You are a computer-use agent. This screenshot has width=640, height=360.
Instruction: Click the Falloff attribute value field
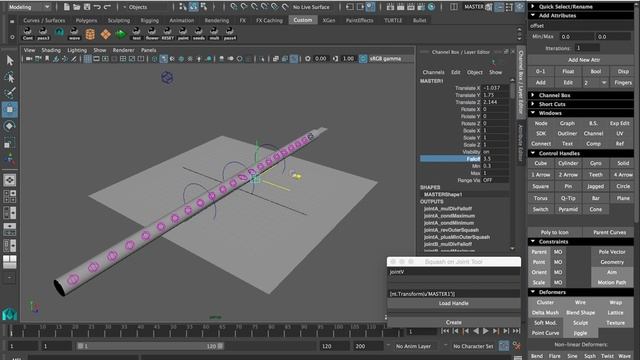coord(496,159)
